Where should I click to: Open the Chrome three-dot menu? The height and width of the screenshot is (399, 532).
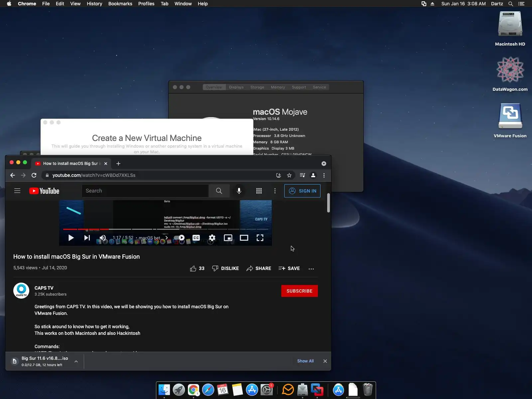324,175
